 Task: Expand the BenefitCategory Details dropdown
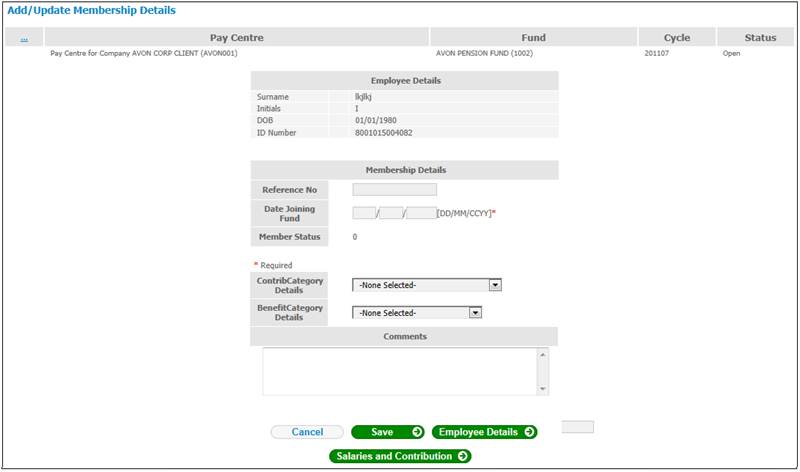[476, 312]
